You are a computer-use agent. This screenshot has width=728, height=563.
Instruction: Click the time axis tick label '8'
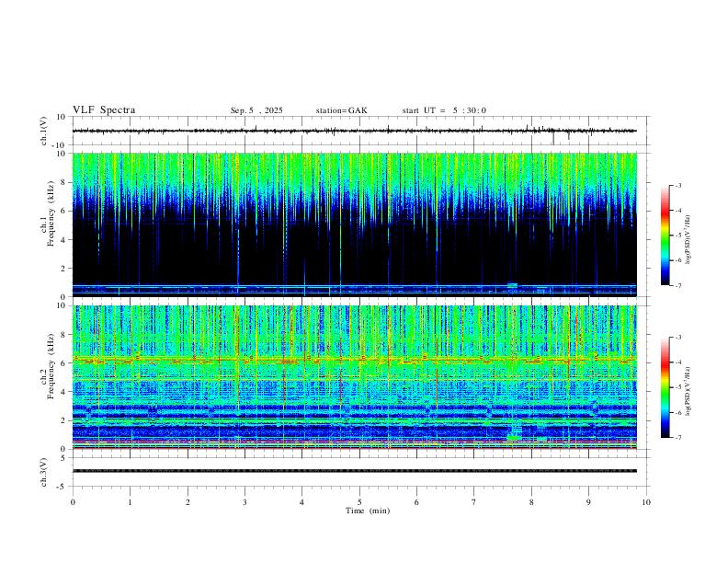pyautogui.click(x=531, y=502)
